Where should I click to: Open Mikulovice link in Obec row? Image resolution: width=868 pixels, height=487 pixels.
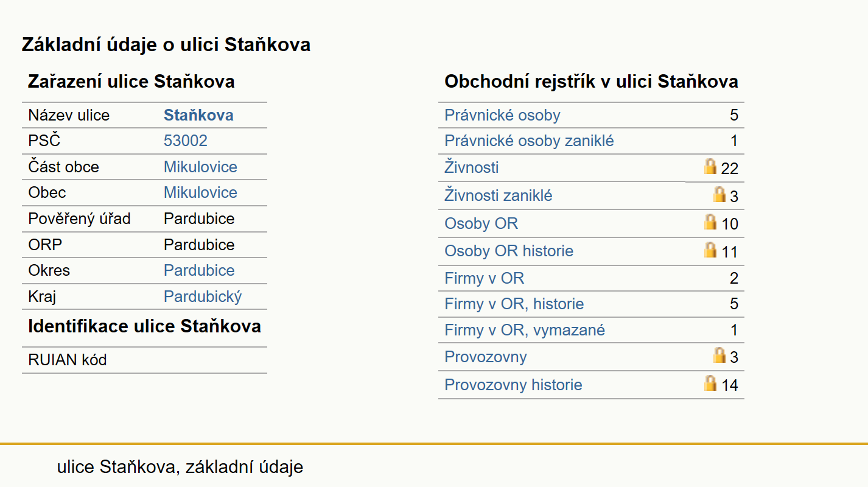pos(200,192)
